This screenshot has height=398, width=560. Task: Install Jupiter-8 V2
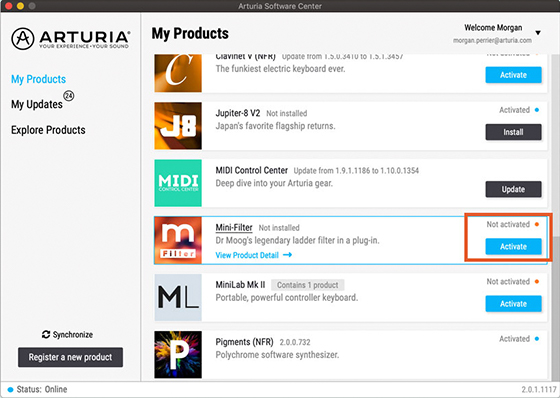click(513, 132)
